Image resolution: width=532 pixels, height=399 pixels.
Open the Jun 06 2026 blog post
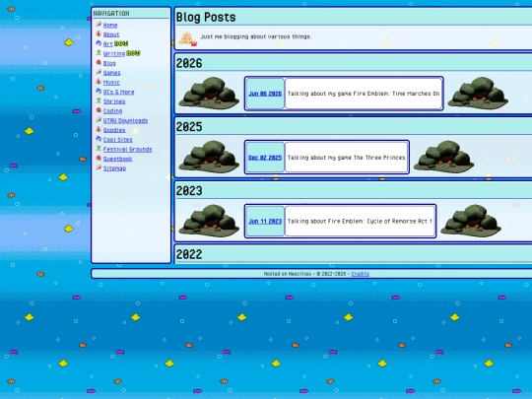coord(265,94)
